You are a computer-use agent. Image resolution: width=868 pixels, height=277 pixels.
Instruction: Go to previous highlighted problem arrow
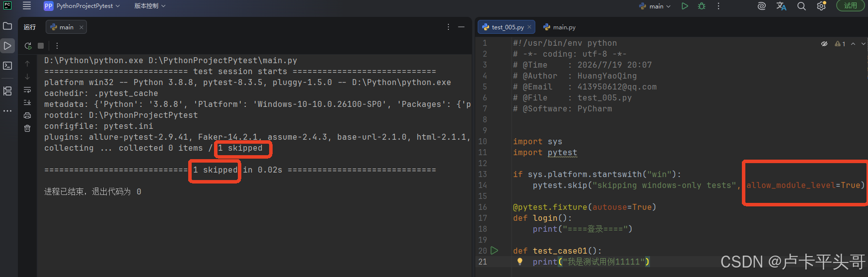[853, 44]
